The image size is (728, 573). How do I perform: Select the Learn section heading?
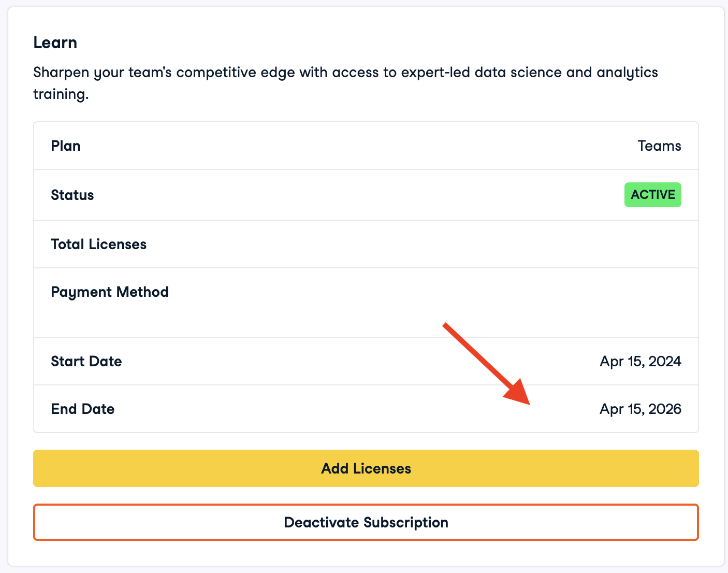tap(55, 42)
